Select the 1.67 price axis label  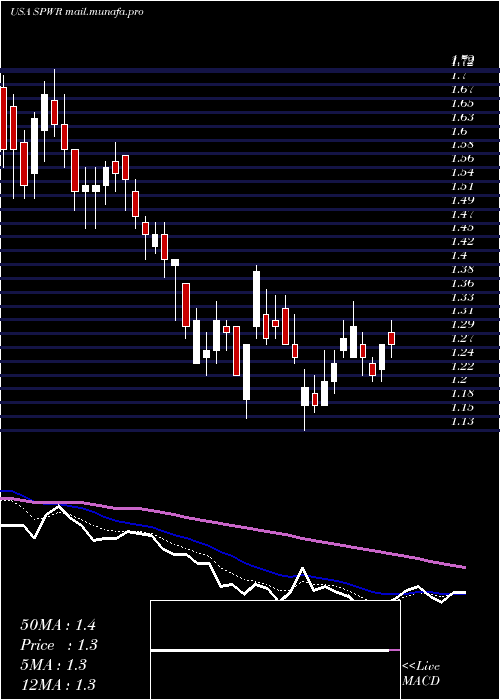462,90
